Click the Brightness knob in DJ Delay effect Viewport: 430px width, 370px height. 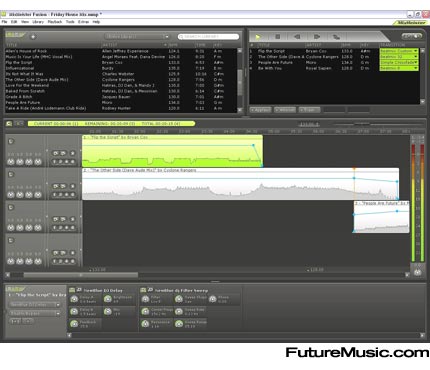[108, 299]
